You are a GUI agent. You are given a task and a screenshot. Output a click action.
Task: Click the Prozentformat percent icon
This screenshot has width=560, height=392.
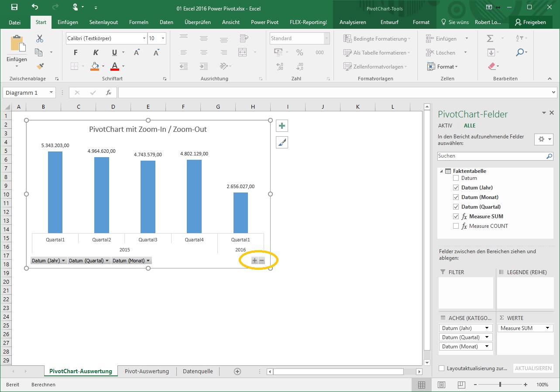coord(299,52)
